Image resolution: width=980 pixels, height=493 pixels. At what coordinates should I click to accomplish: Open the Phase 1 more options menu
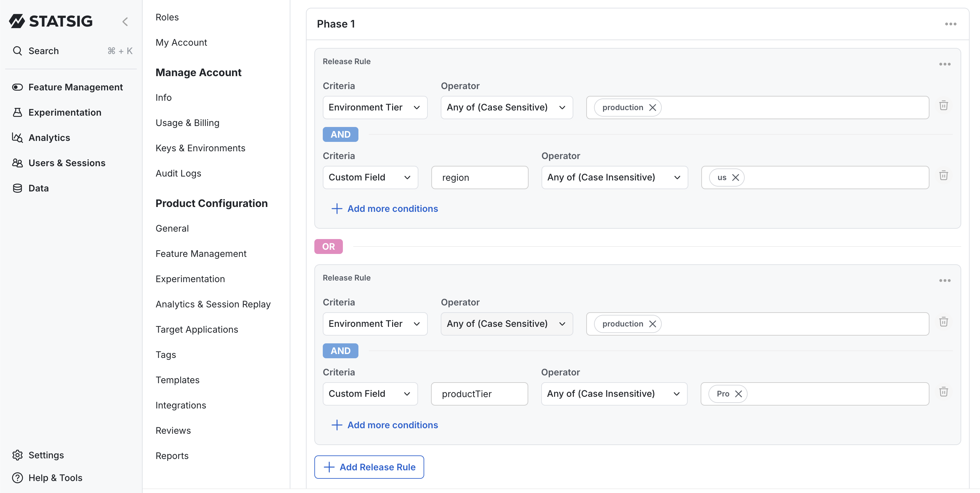click(x=950, y=24)
